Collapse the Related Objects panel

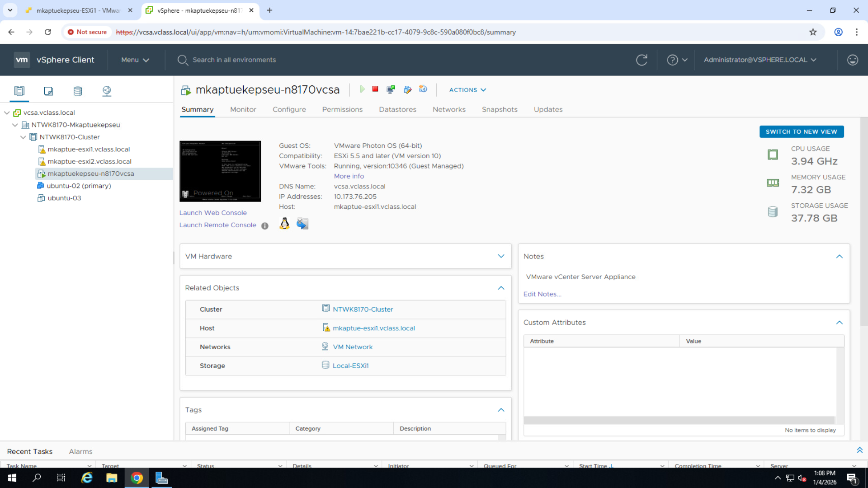(x=501, y=288)
